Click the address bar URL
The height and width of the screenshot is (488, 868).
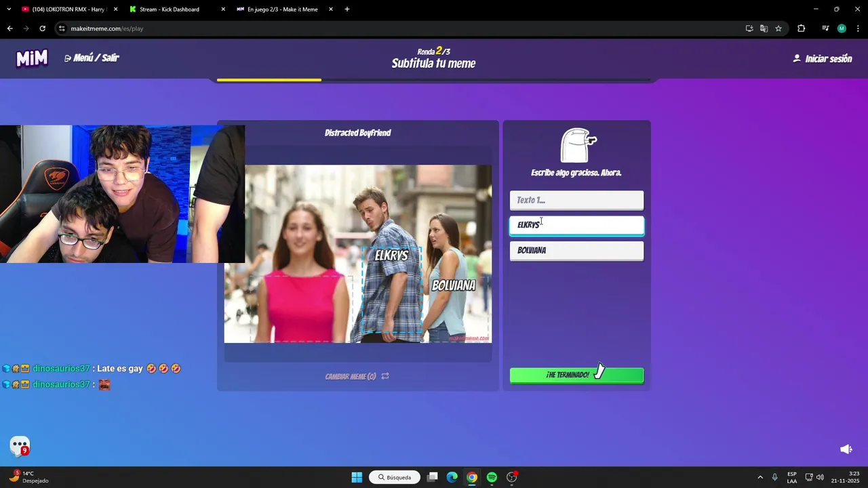tap(107, 28)
